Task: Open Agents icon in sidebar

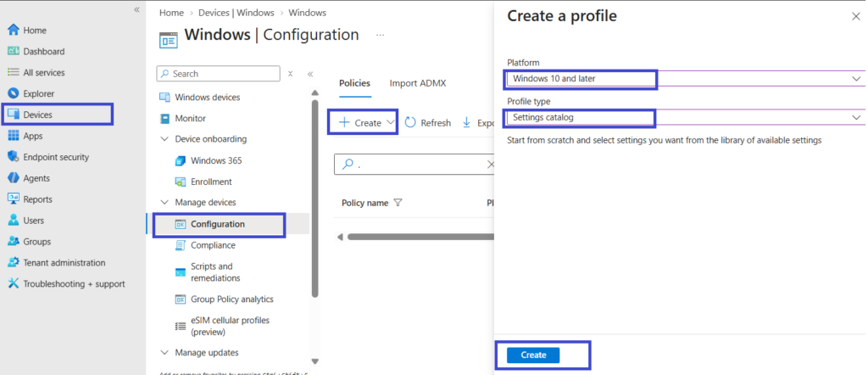Action: (14, 178)
